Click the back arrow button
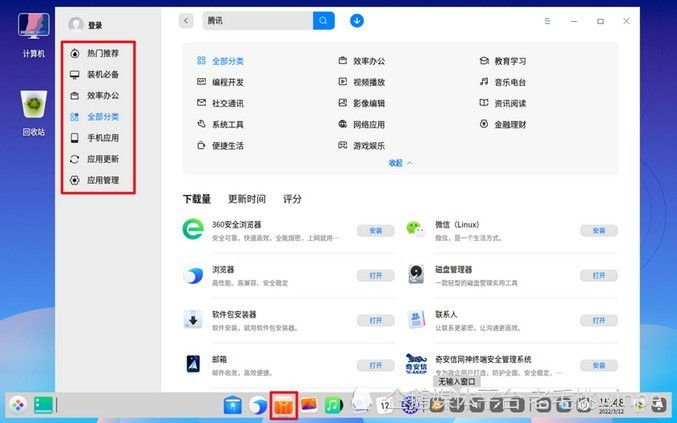 pos(186,21)
